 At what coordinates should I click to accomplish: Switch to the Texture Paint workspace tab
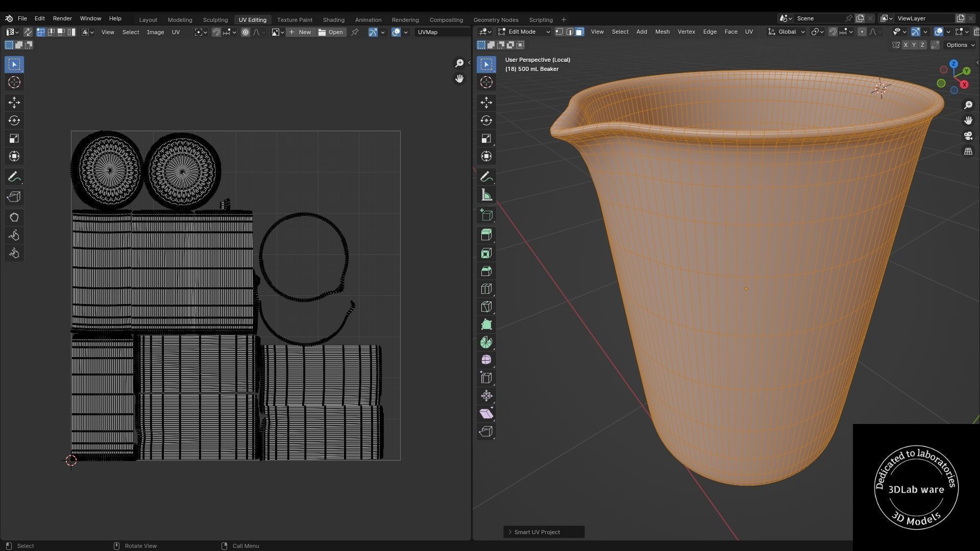pos(295,20)
